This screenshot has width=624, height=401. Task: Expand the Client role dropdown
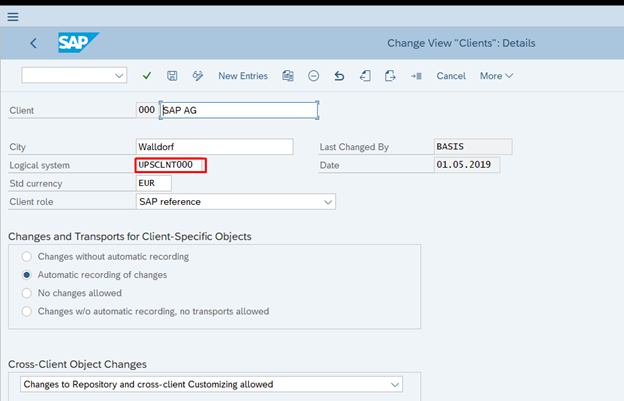(x=328, y=202)
